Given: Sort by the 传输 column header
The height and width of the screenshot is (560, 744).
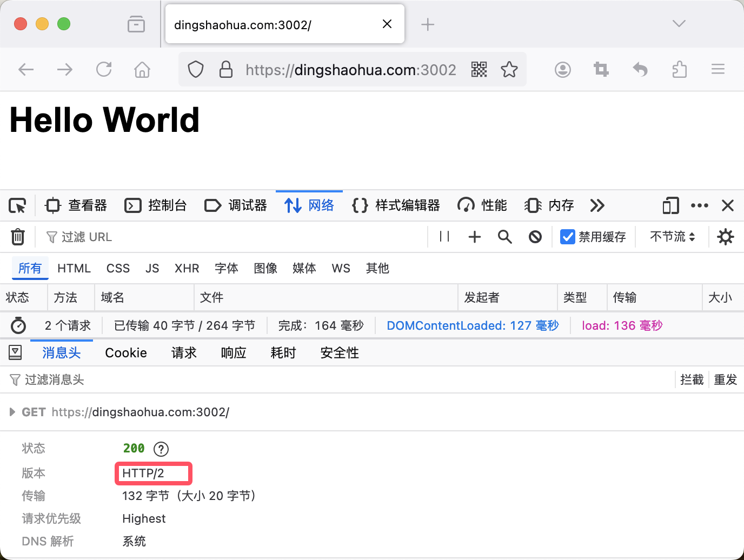Looking at the screenshot, I should 655,297.
